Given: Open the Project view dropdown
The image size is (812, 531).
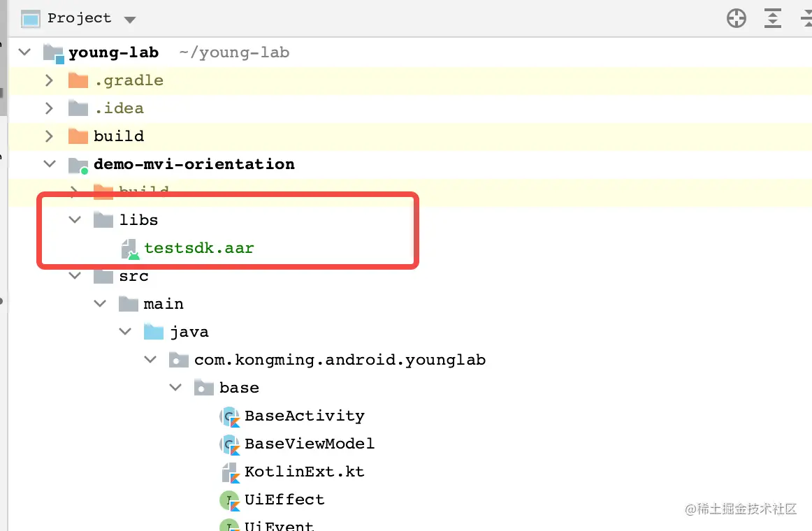Looking at the screenshot, I should tap(130, 19).
